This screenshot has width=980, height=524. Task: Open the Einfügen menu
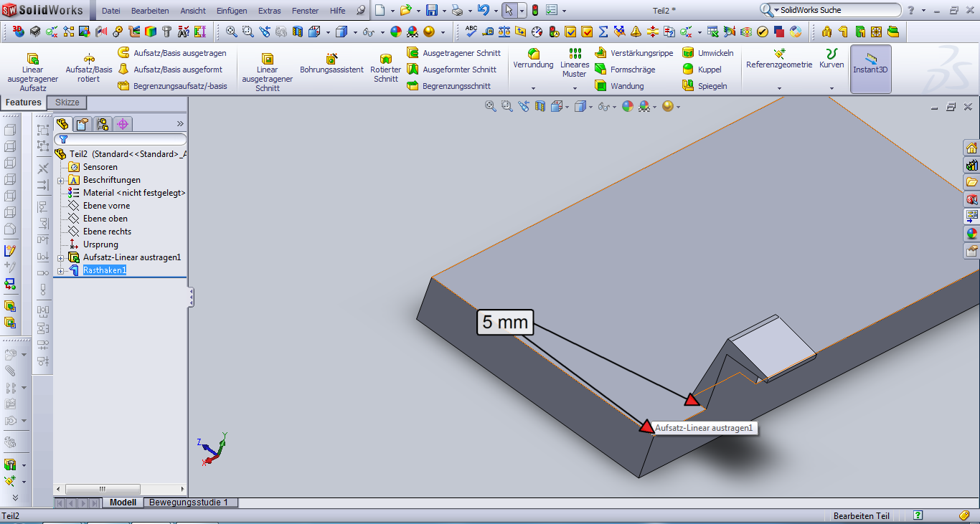232,11
